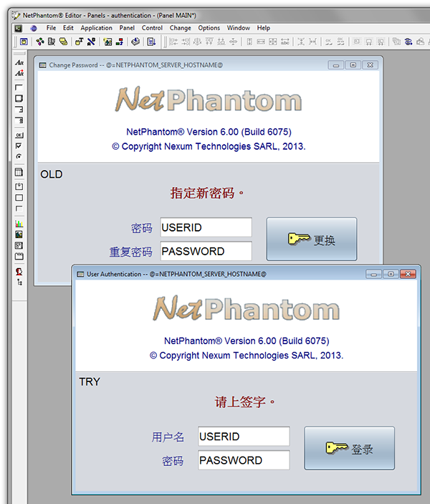The width and height of the screenshot is (430, 504).
Task: Open the Control menu
Action: (x=152, y=28)
